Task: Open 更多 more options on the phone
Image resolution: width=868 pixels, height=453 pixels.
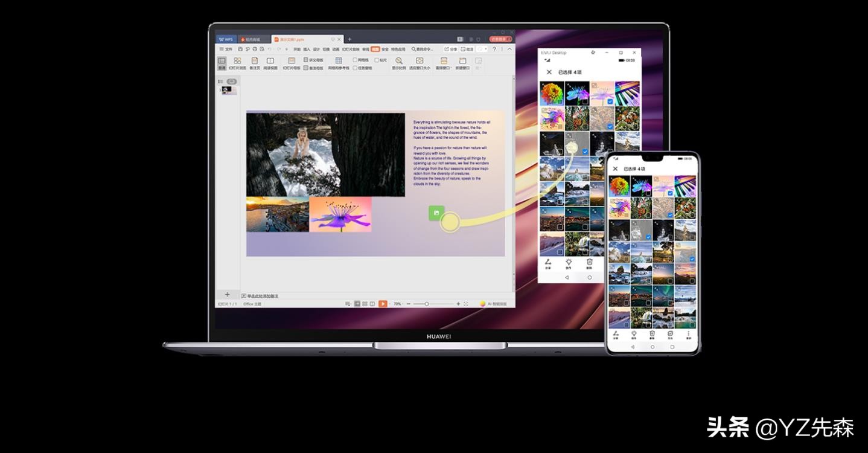Action: (x=688, y=335)
